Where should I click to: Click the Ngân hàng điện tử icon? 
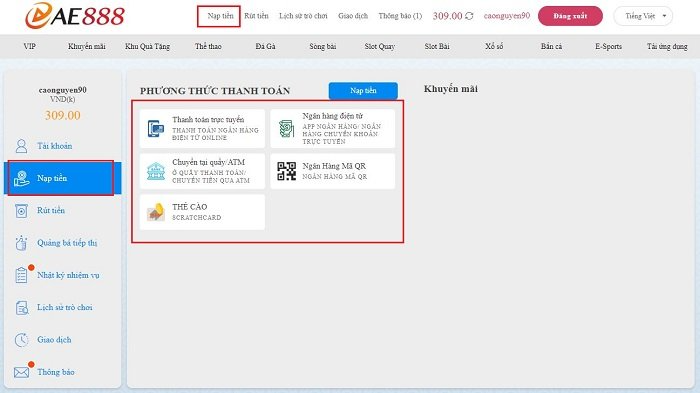coord(286,129)
